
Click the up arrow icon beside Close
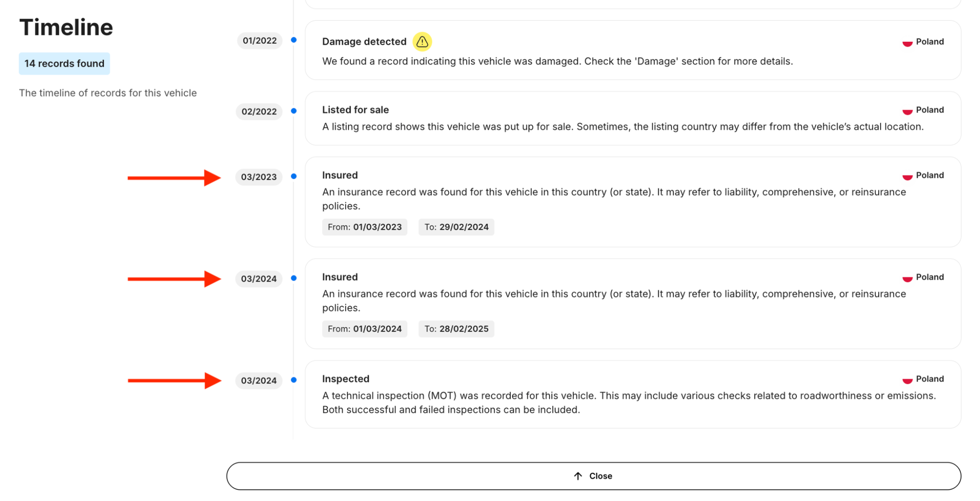pyautogui.click(x=578, y=476)
